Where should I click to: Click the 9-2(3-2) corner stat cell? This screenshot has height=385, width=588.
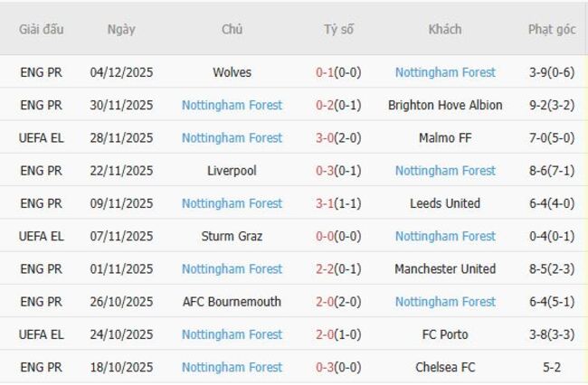tap(552, 105)
